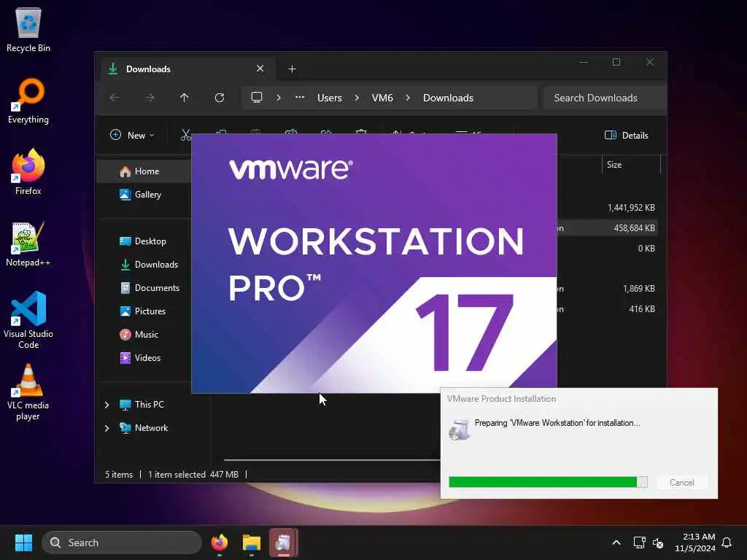Show hidden breadcrumb path via ellipsis
Image resolution: width=747 pixels, height=560 pixels.
click(300, 97)
